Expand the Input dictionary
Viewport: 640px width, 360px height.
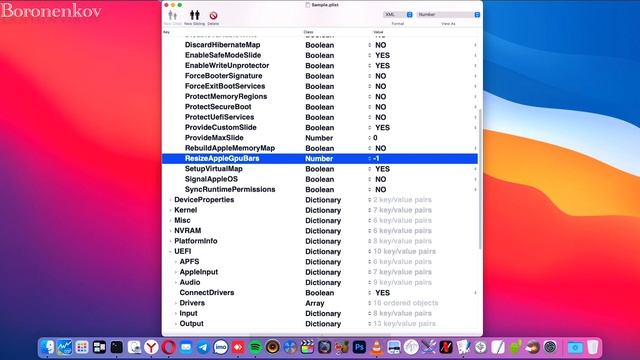pos(176,313)
